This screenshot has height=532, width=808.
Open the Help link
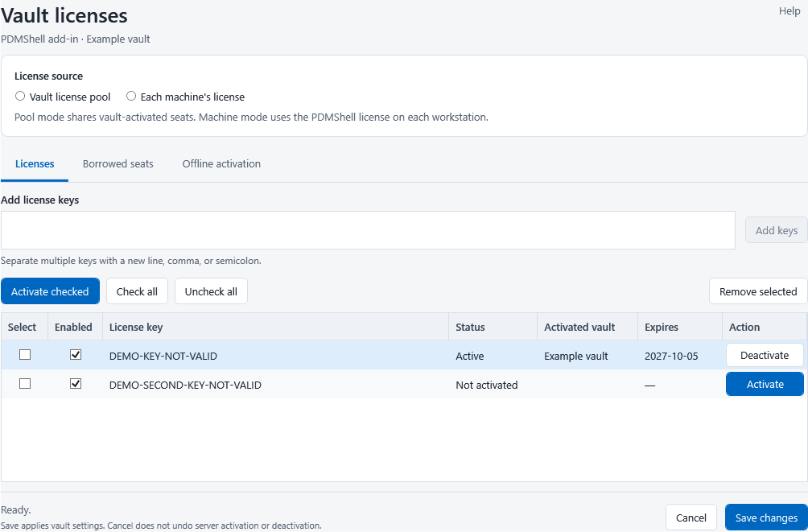click(789, 10)
